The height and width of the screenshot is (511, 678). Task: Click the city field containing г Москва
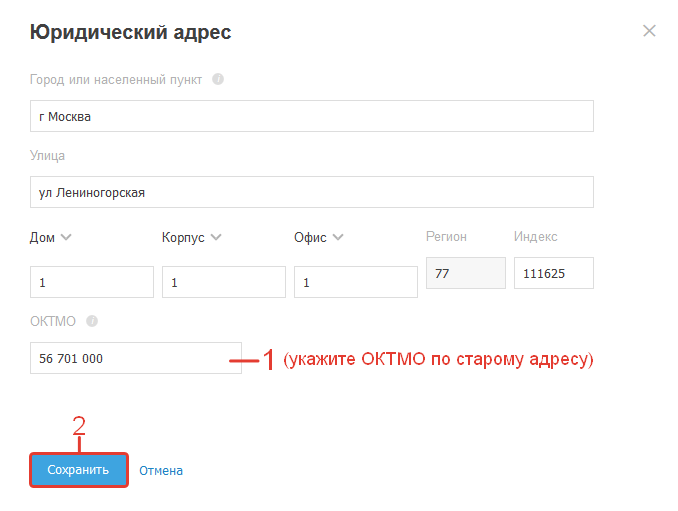point(312,116)
